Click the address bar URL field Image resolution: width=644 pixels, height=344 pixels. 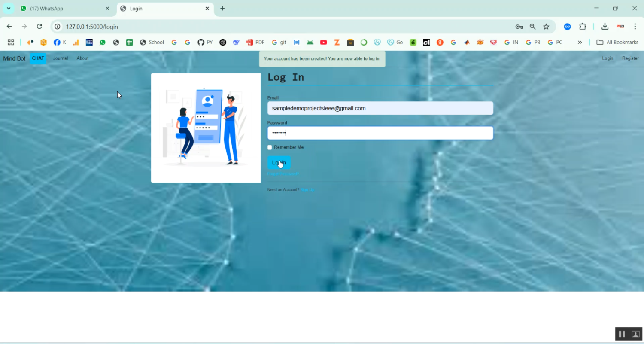283,27
